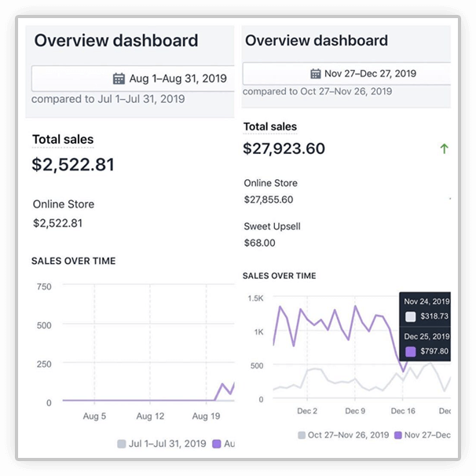Click the Dec 25, 2019 tooltip purple swatch
The height and width of the screenshot is (476, 476).
[x=411, y=351]
